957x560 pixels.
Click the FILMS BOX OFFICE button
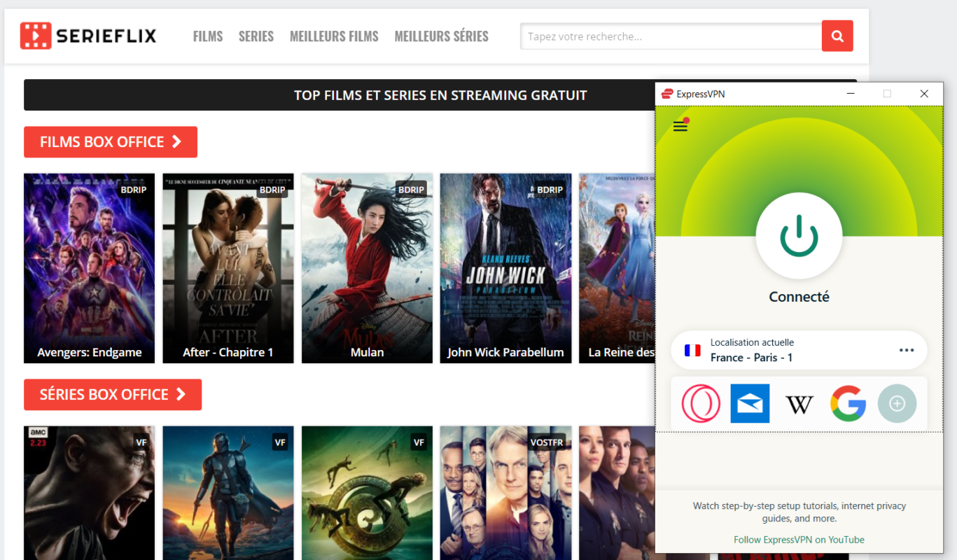click(111, 142)
